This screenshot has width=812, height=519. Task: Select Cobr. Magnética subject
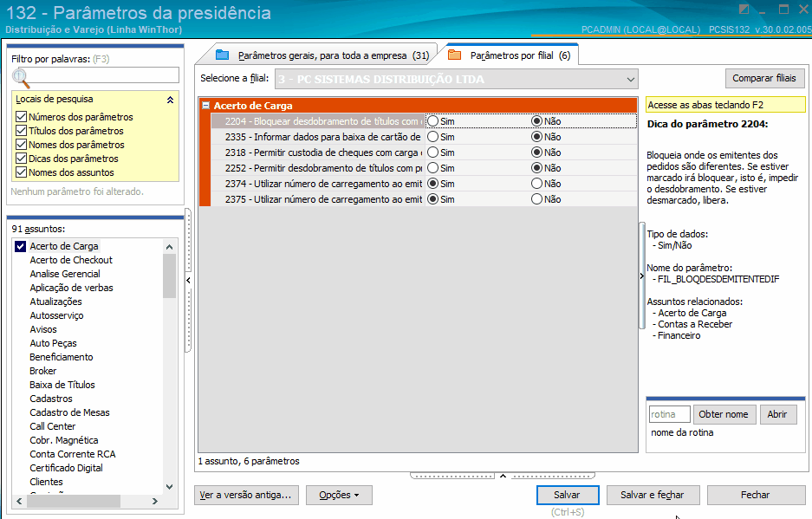point(64,440)
